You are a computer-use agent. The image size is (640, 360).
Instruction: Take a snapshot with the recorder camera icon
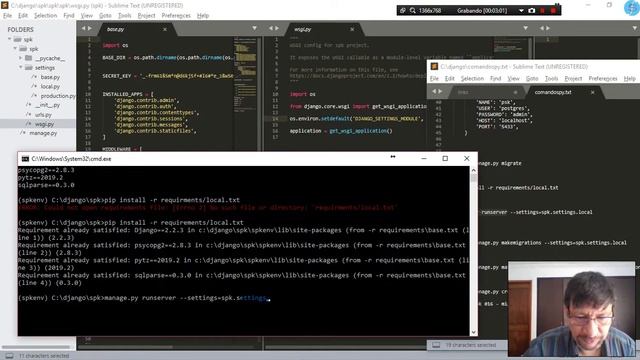click(x=531, y=11)
